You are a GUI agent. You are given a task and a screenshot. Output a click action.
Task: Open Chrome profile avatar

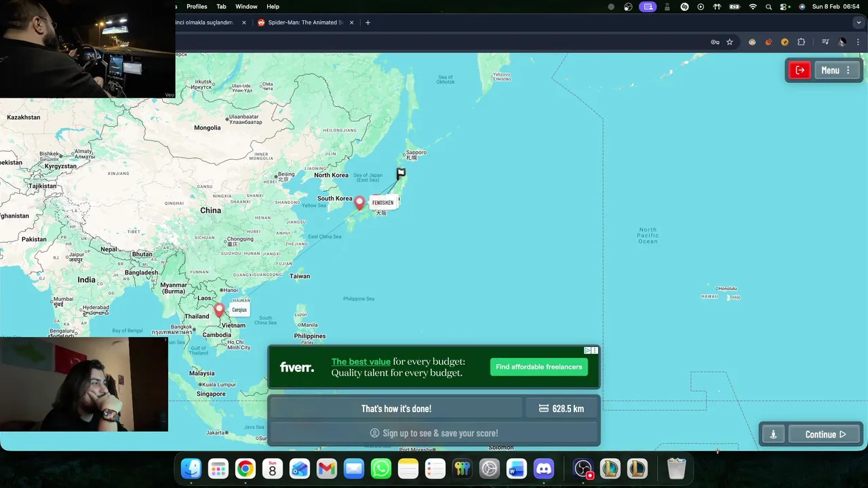click(x=842, y=42)
